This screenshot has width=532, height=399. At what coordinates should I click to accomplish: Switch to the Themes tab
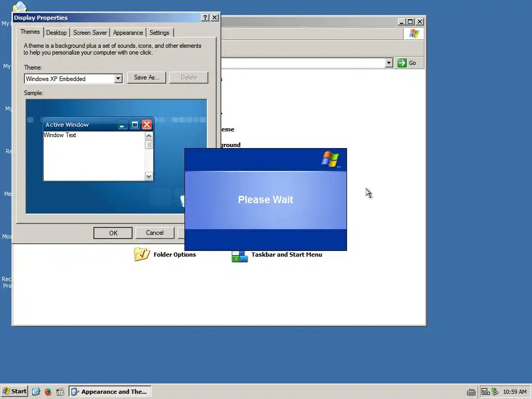tap(30, 32)
